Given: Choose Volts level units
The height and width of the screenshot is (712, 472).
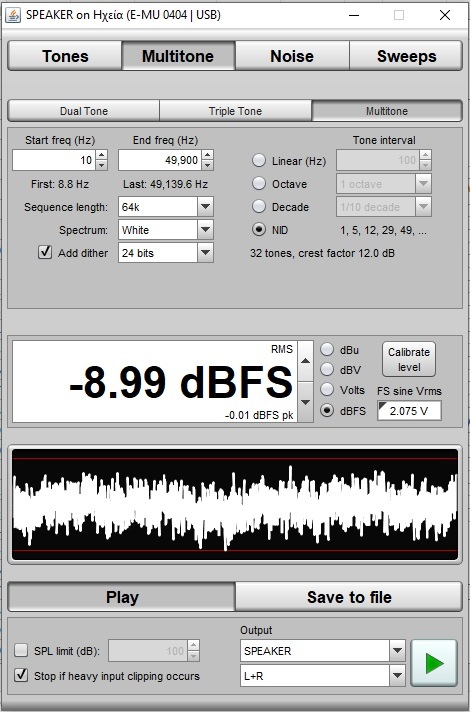Looking at the screenshot, I should 327,390.
